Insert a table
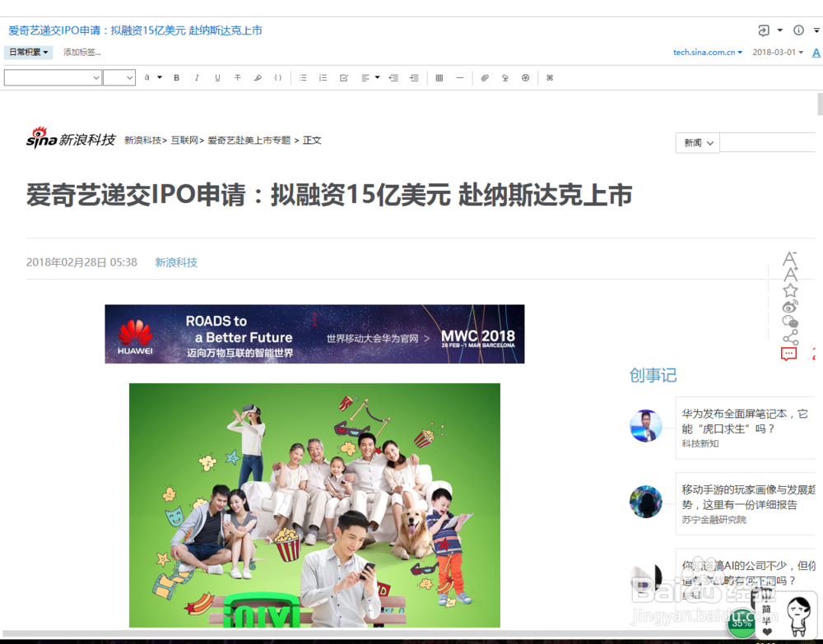This screenshot has height=644, width=823. point(439,77)
